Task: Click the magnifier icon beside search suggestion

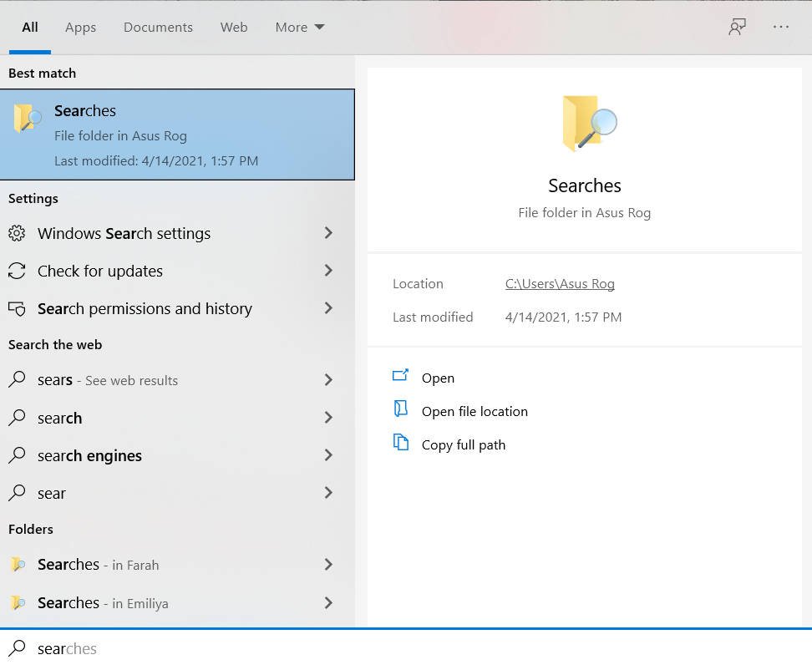Action: (x=17, y=418)
